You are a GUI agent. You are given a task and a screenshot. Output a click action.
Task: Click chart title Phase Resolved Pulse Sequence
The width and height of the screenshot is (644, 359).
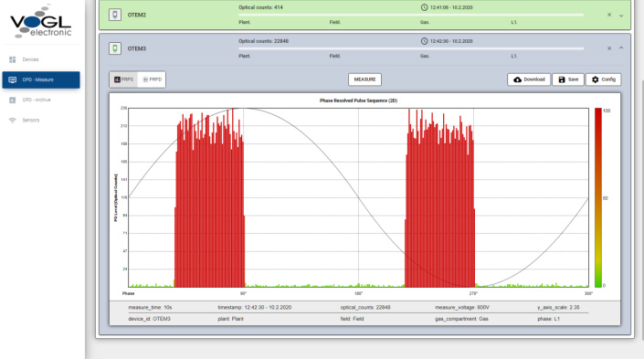358,100
